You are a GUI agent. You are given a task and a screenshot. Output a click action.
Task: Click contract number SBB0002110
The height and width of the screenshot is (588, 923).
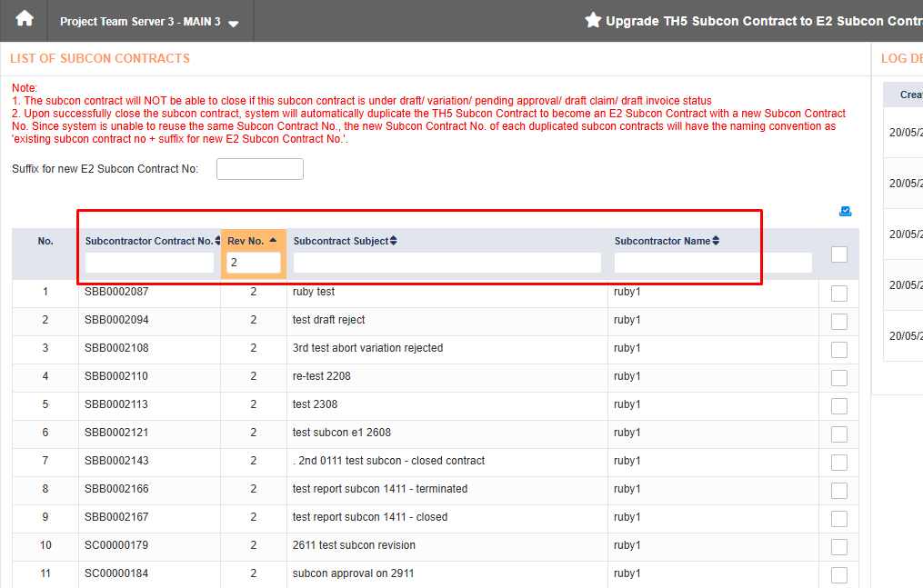[x=116, y=376]
